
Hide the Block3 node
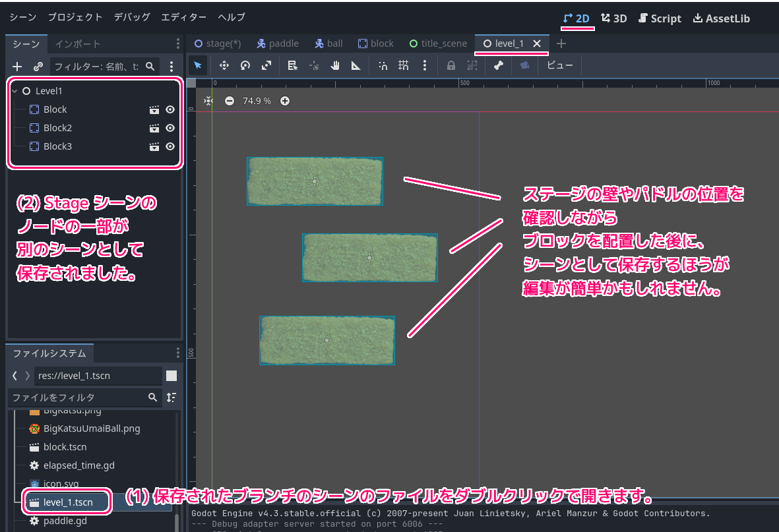coord(170,146)
